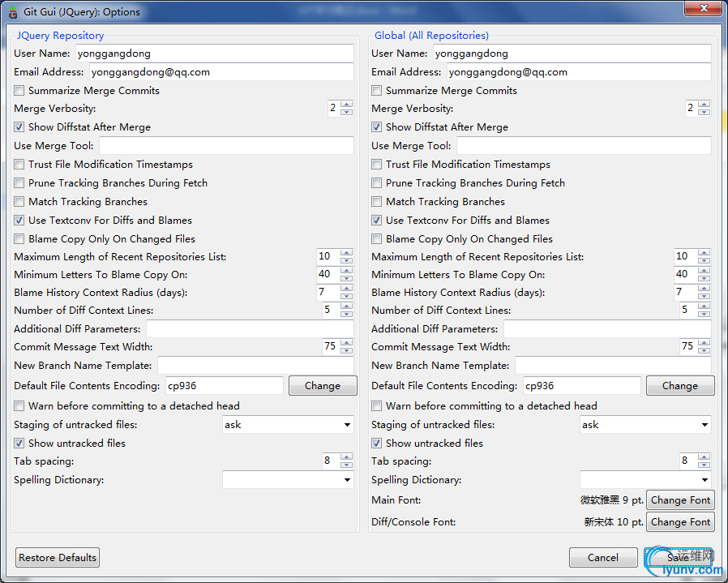
Task: Click Restore Defaults button
Action: coord(58,557)
